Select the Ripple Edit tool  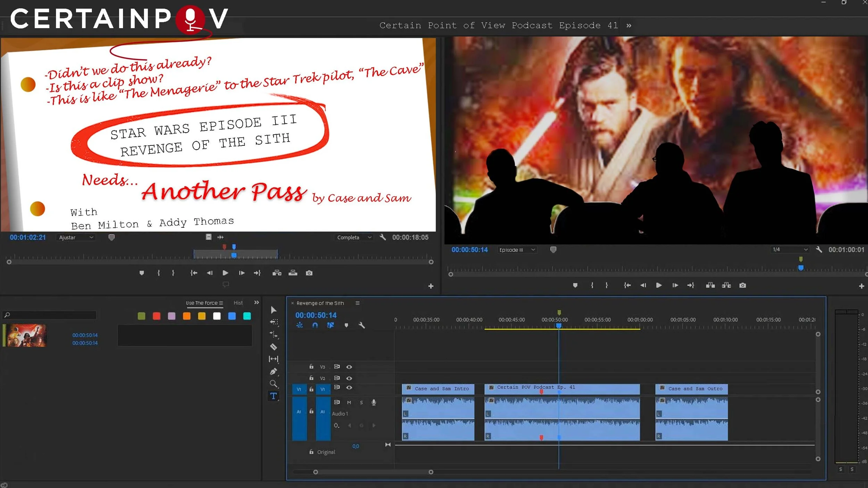coord(274,335)
